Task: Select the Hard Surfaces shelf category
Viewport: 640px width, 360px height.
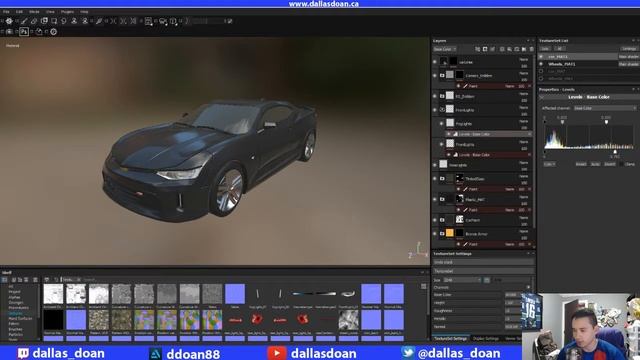Action: click(20, 318)
